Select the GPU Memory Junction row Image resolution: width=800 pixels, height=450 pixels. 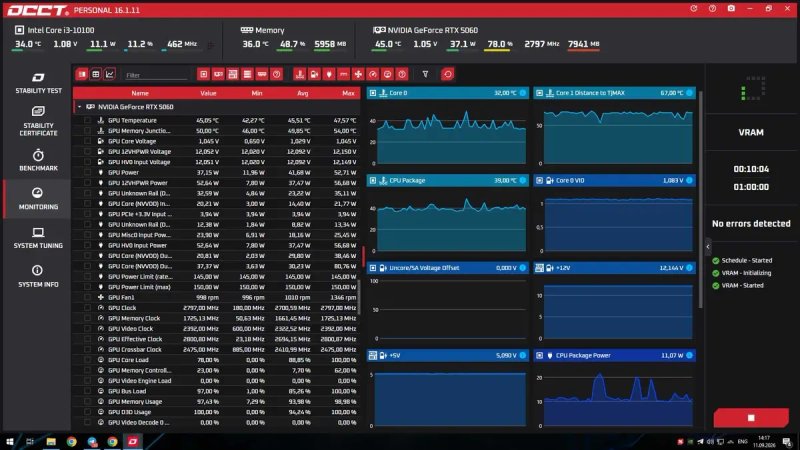(216, 131)
